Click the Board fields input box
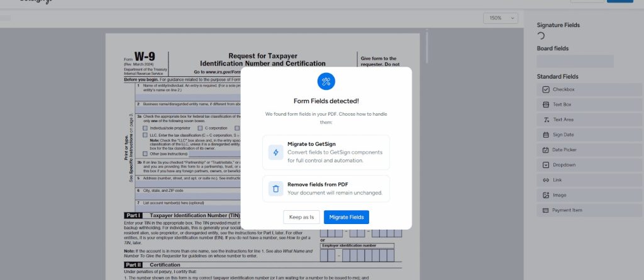The image size is (644, 280). click(x=575, y=61)
